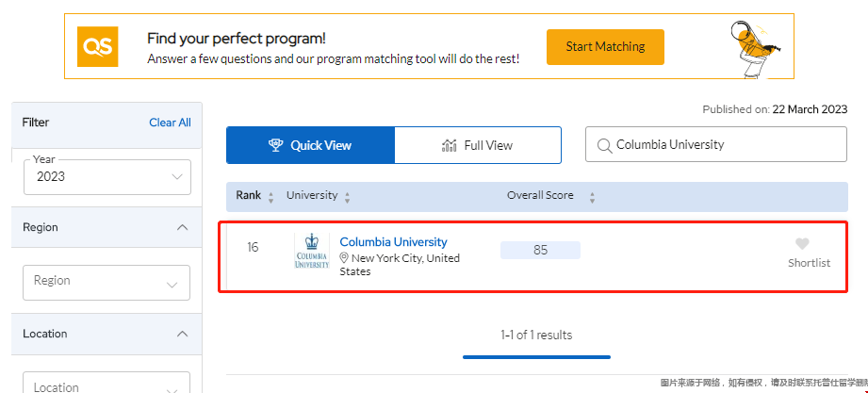
Task: Click the magnifying glass search icon
Action: coord(604,145)
